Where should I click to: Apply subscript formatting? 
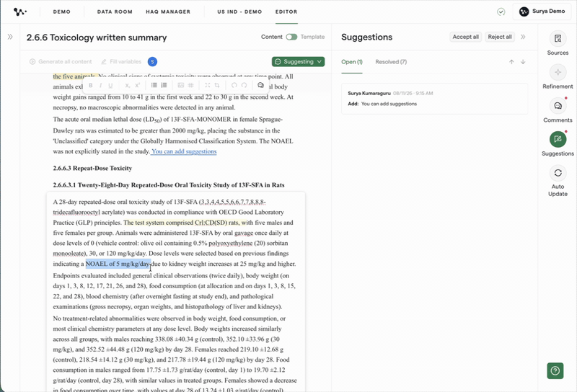point(127,85)
